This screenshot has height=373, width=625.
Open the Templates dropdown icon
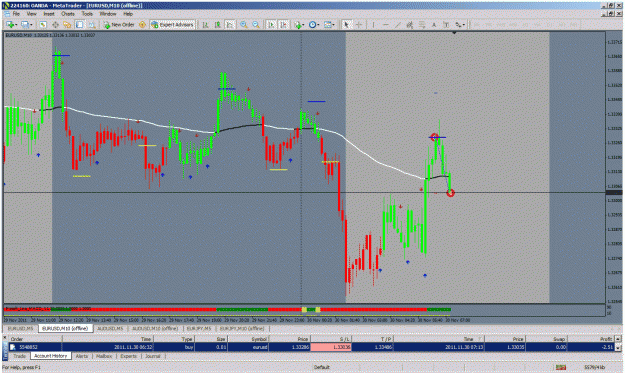tap(329, 25)
